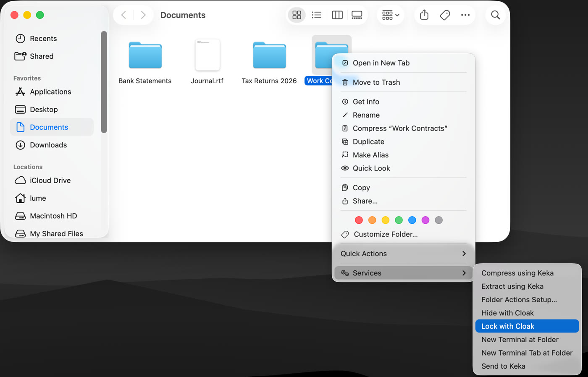This screenshot has height=377, width=588.
Task: Open iCloud Drive location
Action: coord(52,181)
